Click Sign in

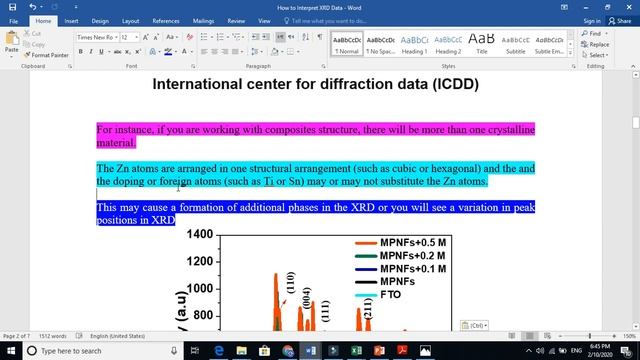[x=592, y=21]
